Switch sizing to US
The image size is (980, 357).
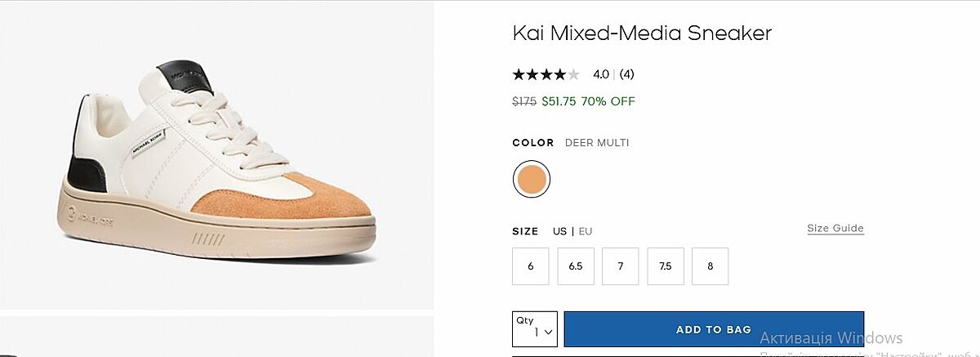point(559,231)
